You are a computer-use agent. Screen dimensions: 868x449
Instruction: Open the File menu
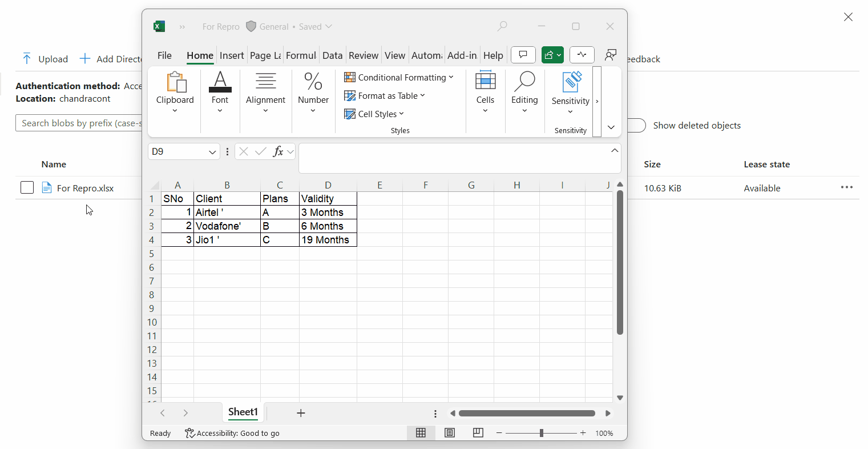coord(164,55)
